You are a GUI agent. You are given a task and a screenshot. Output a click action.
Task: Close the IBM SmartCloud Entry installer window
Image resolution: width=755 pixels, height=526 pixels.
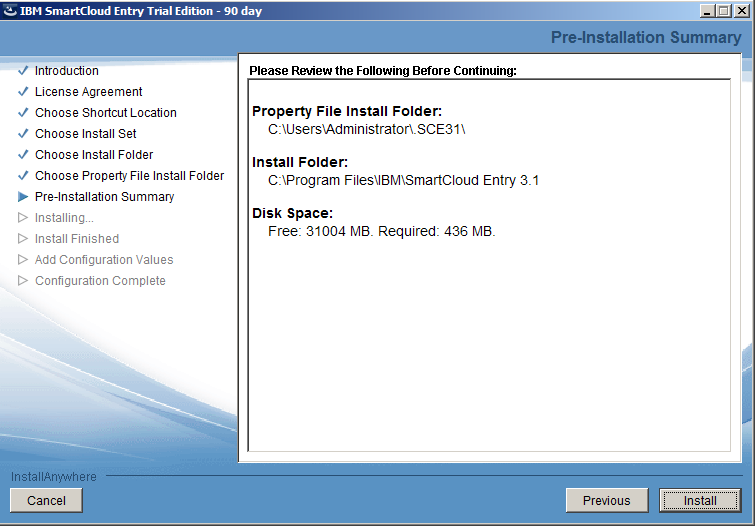click(741, 11)
